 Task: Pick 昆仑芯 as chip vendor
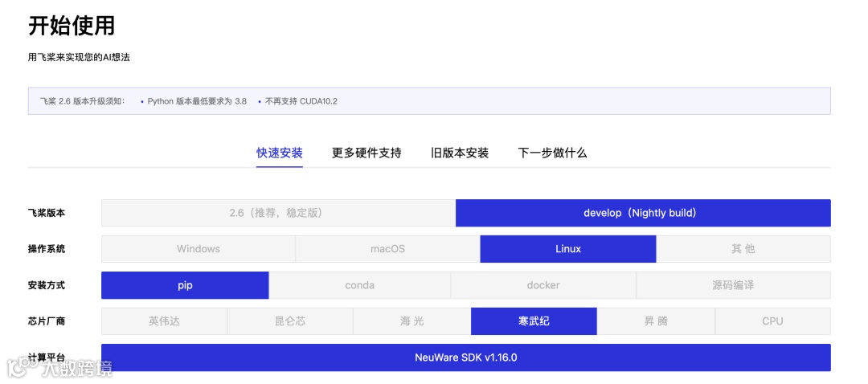click(x=290, y=321)
